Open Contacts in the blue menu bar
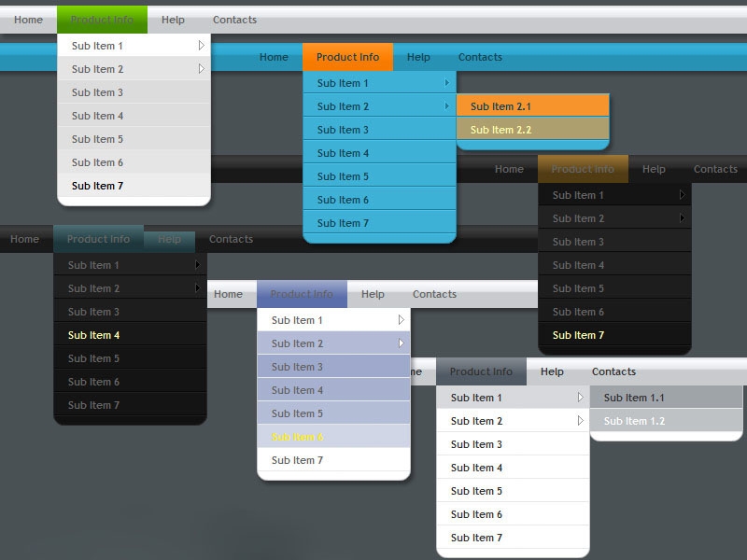The width and height of the screenshot is (747, 560). click(480, 57)
